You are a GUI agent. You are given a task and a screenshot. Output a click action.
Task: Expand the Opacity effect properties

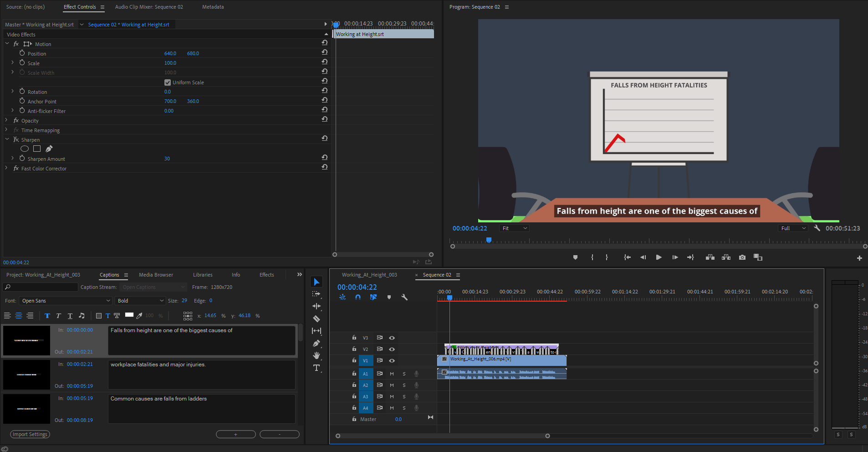[x=6, y=120]
